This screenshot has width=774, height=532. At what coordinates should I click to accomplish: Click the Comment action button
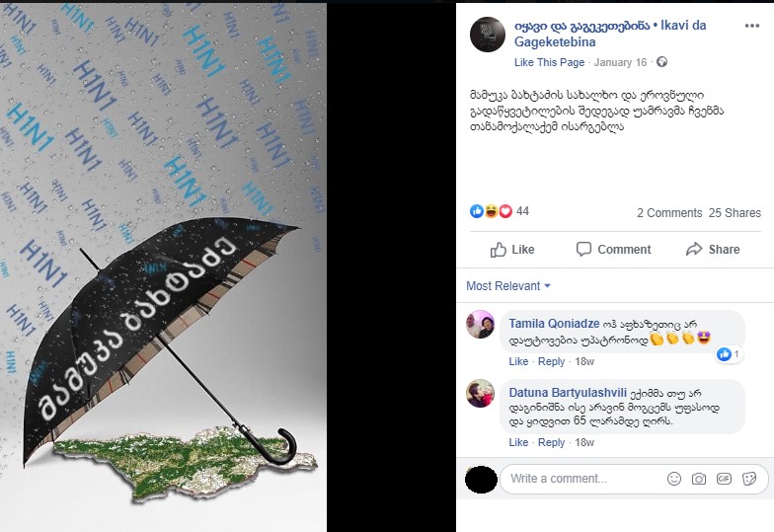(x=614, y=249)
